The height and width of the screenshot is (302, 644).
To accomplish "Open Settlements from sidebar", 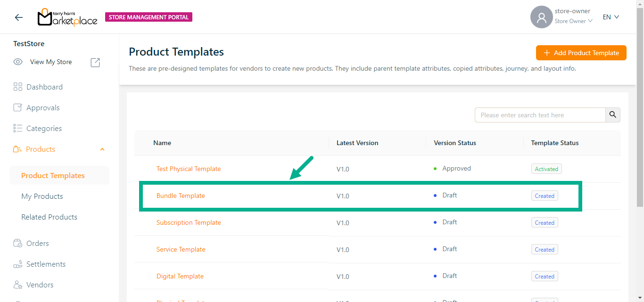I will (x=46, y=264).
